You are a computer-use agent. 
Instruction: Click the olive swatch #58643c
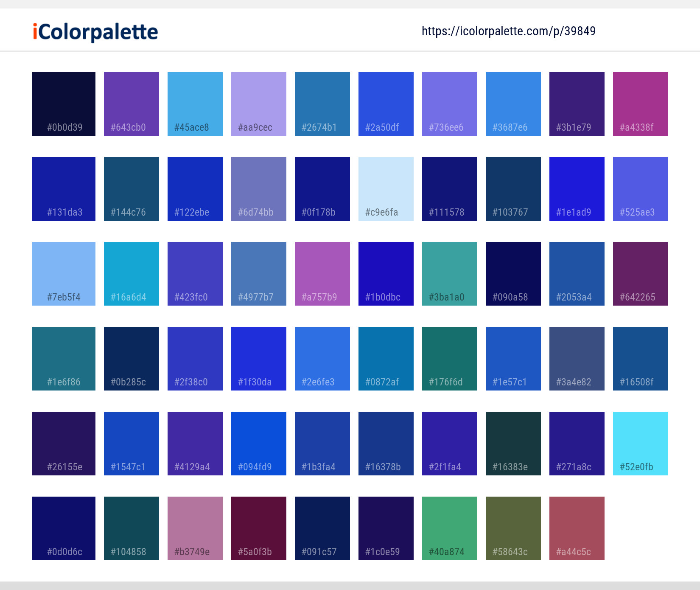(x=513, y=528)
